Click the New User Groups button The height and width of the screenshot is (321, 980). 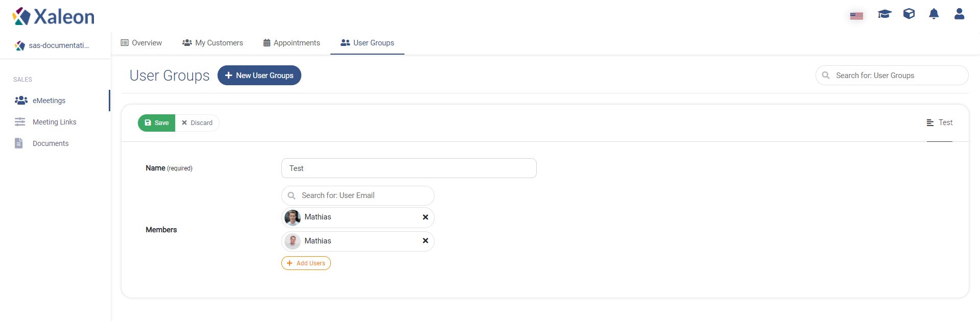point(259,76)
